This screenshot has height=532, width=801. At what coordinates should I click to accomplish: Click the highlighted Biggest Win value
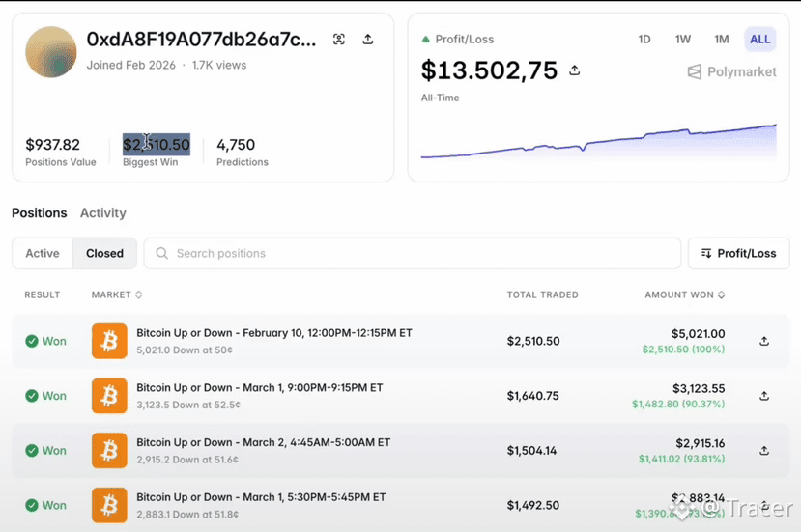click(x=157, y=145)
